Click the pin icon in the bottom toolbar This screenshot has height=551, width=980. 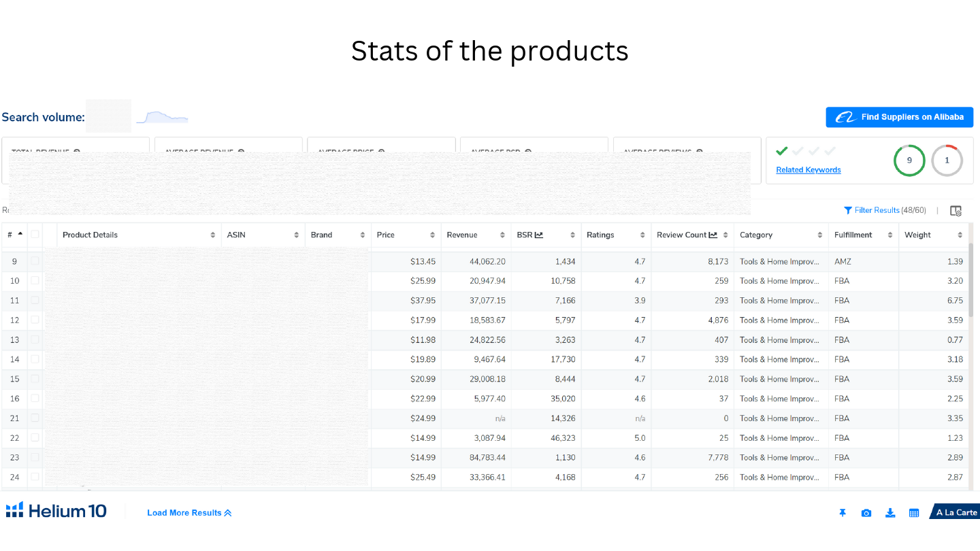[843, 512]
